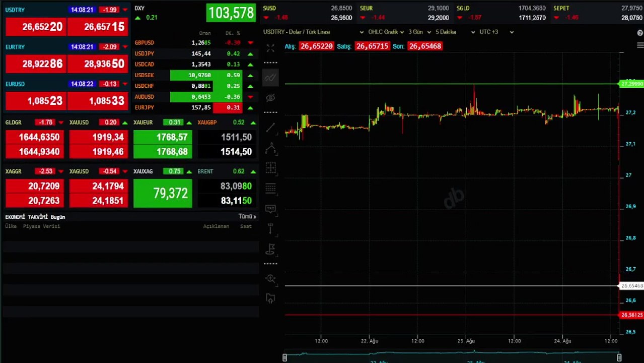The width and height of the screenshot is (644, 363).
Task: Click the GBPUSD red down arrow
Action: (250, 43)
